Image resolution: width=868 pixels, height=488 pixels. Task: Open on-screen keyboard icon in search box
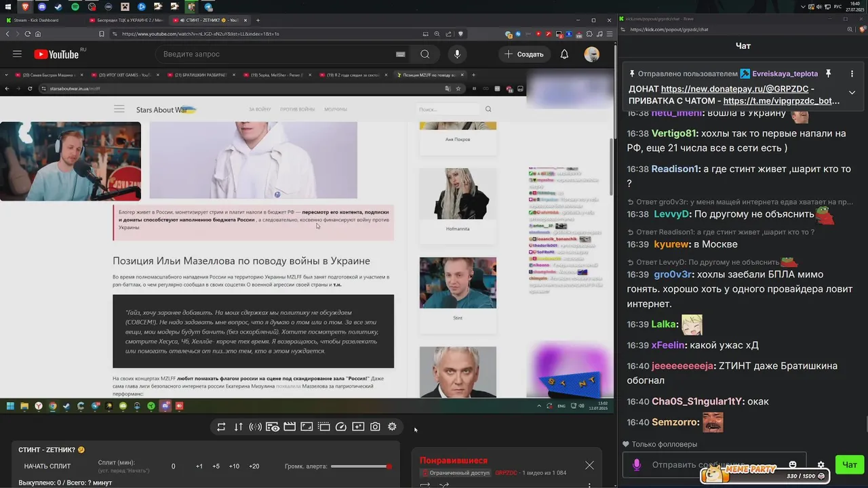400,54
